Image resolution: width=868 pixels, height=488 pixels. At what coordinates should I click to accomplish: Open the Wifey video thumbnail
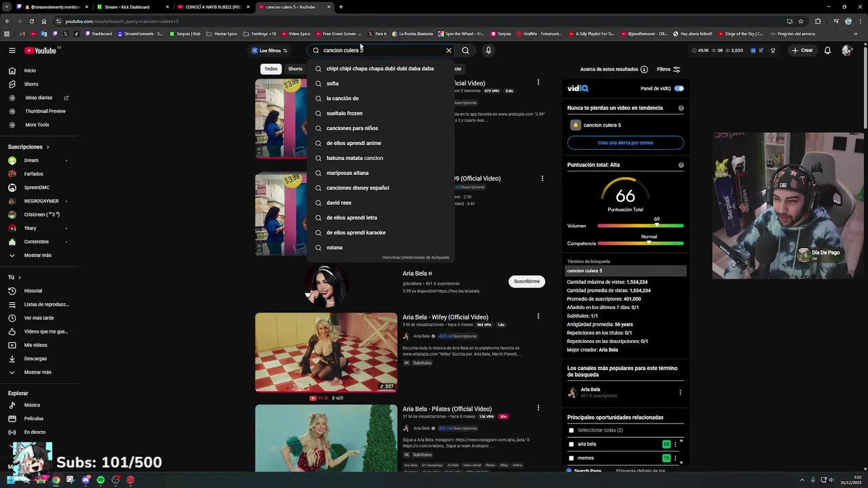326,352
